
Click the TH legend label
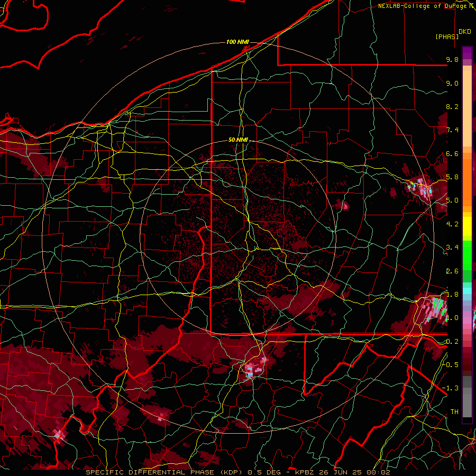454,412
